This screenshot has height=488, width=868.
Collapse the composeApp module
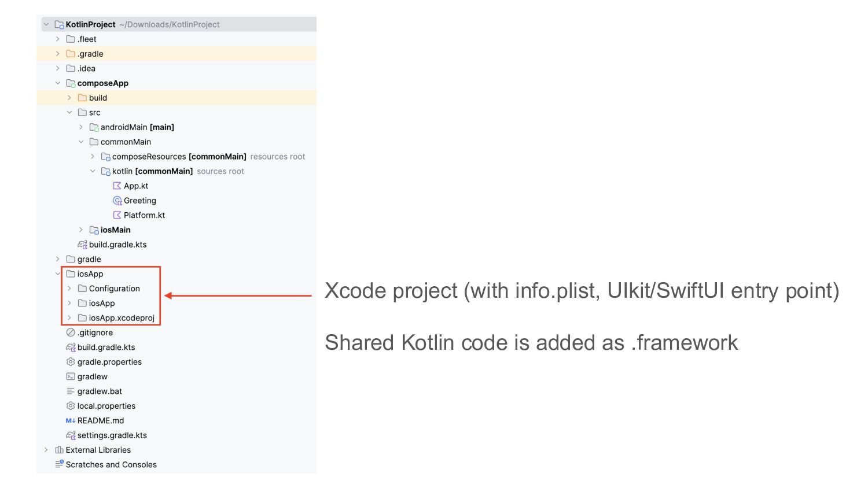(x=57, y=83)
